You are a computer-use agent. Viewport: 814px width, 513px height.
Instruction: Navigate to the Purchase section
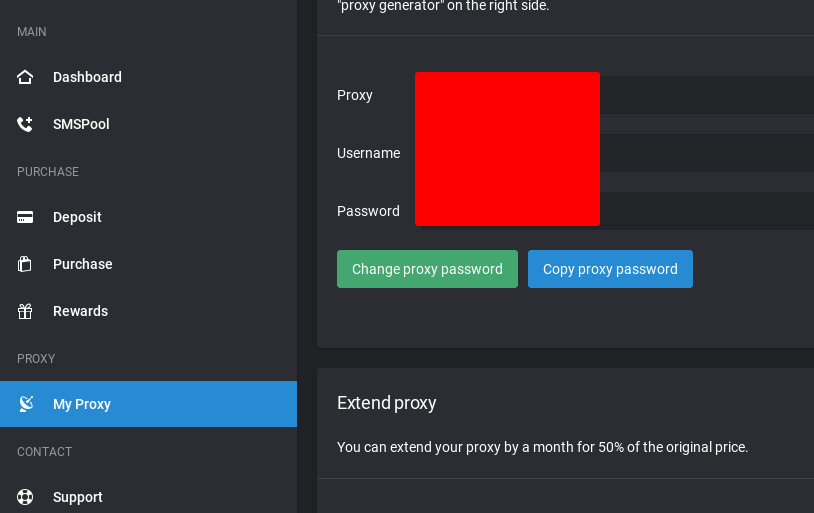point(82,264)
